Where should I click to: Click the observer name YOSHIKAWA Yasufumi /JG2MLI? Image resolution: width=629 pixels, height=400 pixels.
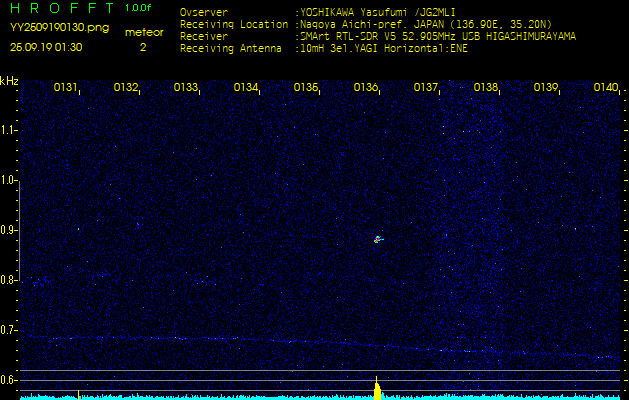pyautogui.click(x=377, y=12)
